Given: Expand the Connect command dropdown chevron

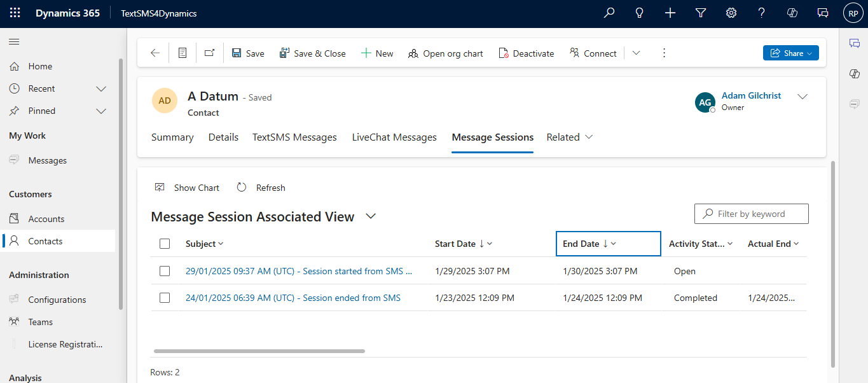Looking at the screenshot, I should tap(636, 53).
